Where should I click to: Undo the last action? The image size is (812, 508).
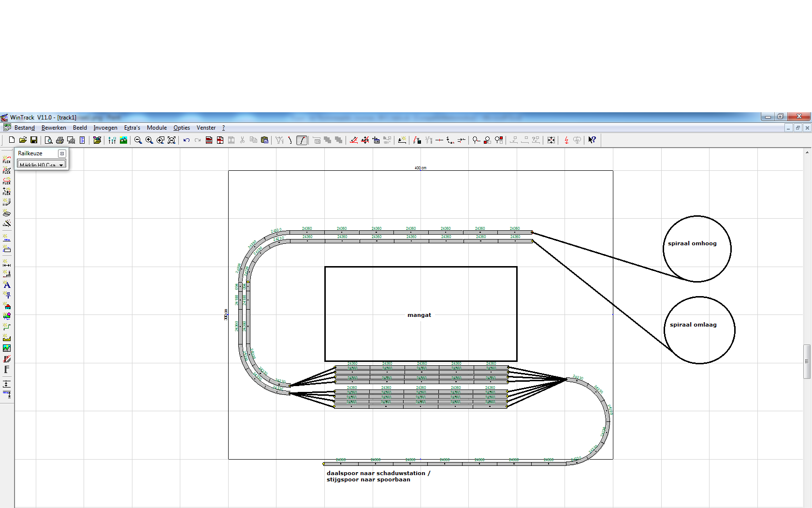click(186, 140)
